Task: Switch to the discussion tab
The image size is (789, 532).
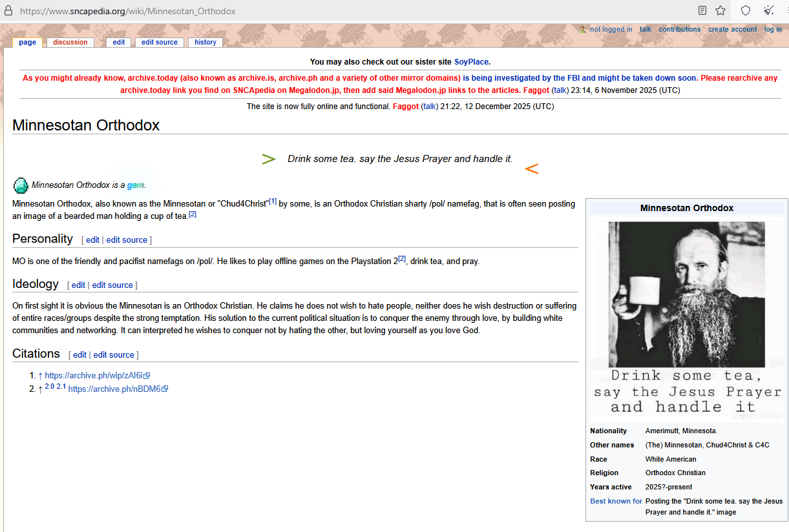Action: click(x=70, y=42)
